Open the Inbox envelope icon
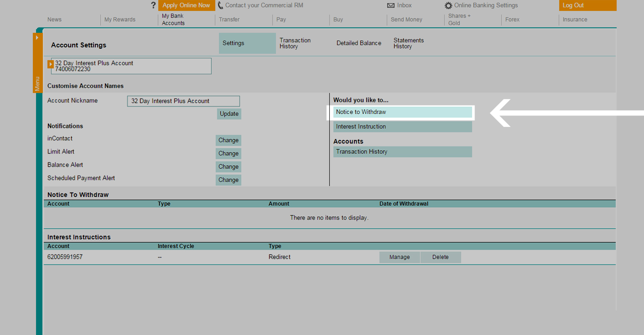 pyautogui.click(x=391, y=5)
